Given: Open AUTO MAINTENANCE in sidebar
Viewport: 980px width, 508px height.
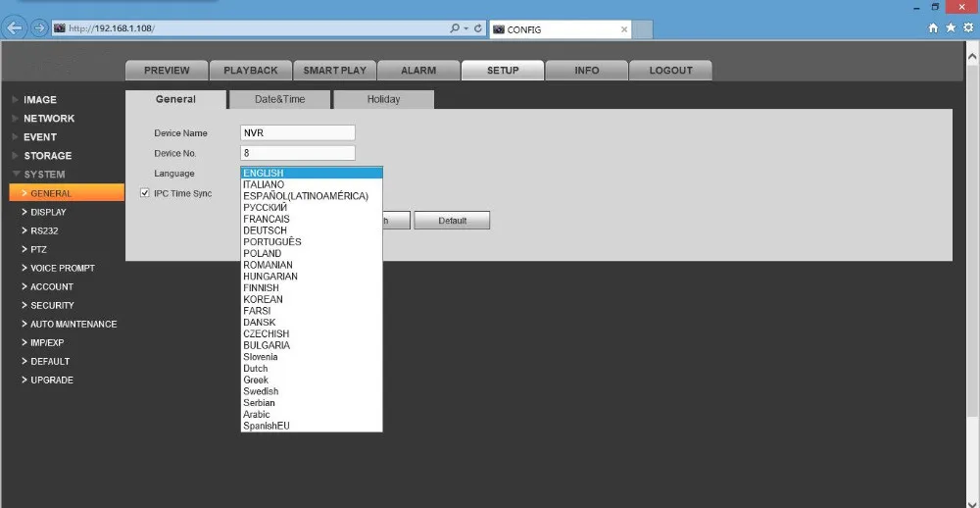Looking at the screenshot, I should point(73,324).
